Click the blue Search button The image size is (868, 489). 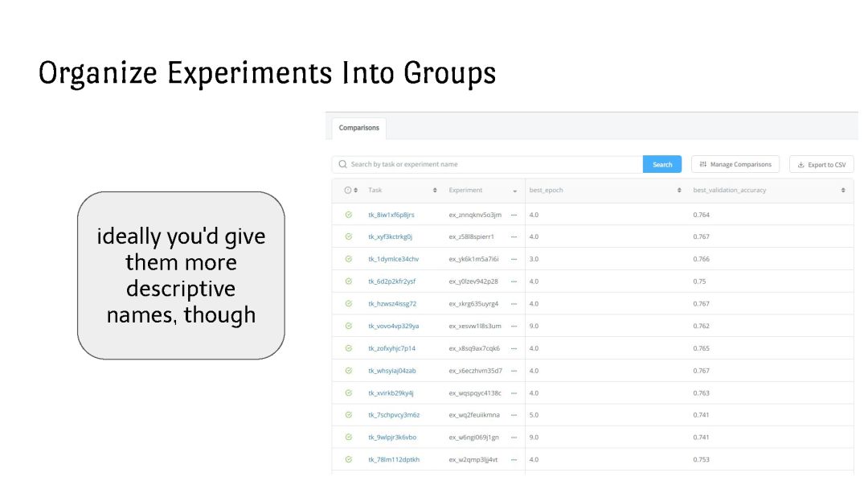tap(662, 165)
